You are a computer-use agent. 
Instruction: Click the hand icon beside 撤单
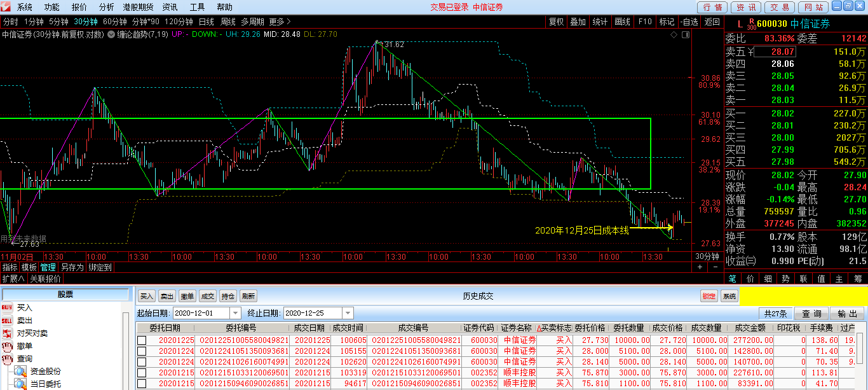(x=7, y=346)
